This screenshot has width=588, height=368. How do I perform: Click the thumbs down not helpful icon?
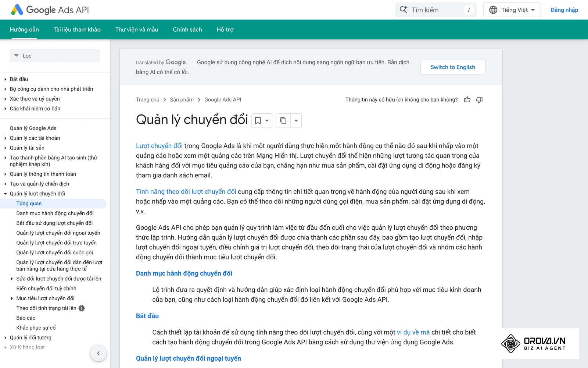click(479, 100)
